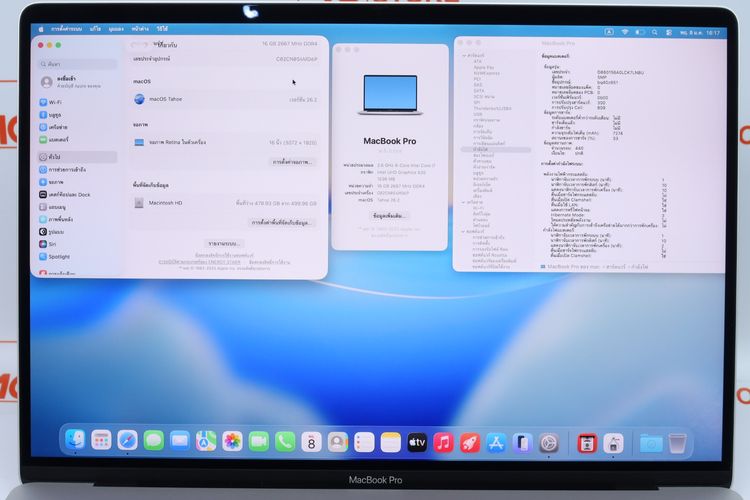
Task: Open Mail from the Dock
Action: tap(180, 441)
